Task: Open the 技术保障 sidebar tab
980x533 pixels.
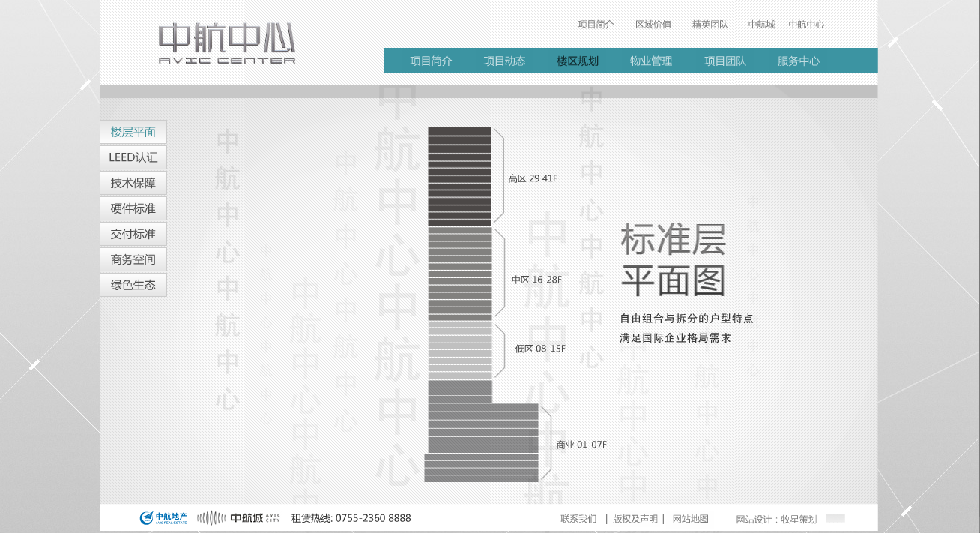Action: point(133,183)
